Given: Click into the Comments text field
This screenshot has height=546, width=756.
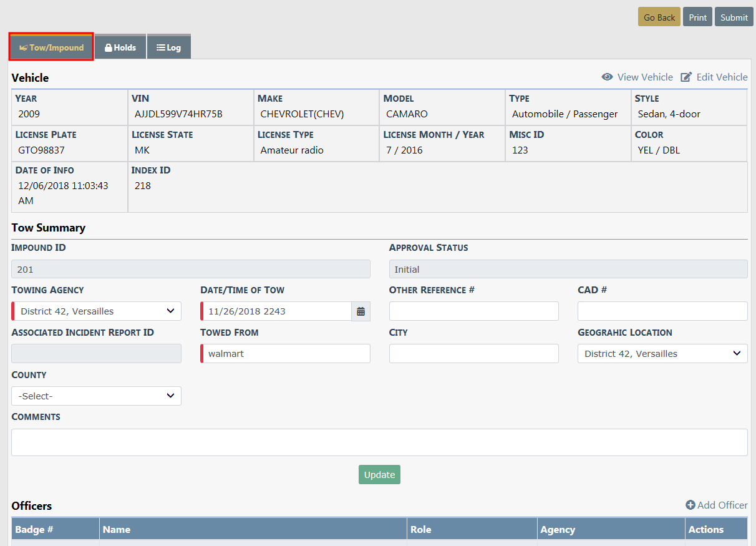Looking at the screenshot, I should point(379,442).
